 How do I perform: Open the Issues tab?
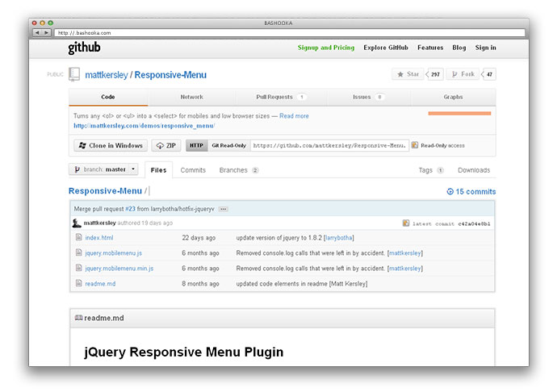tap(369, 97)
